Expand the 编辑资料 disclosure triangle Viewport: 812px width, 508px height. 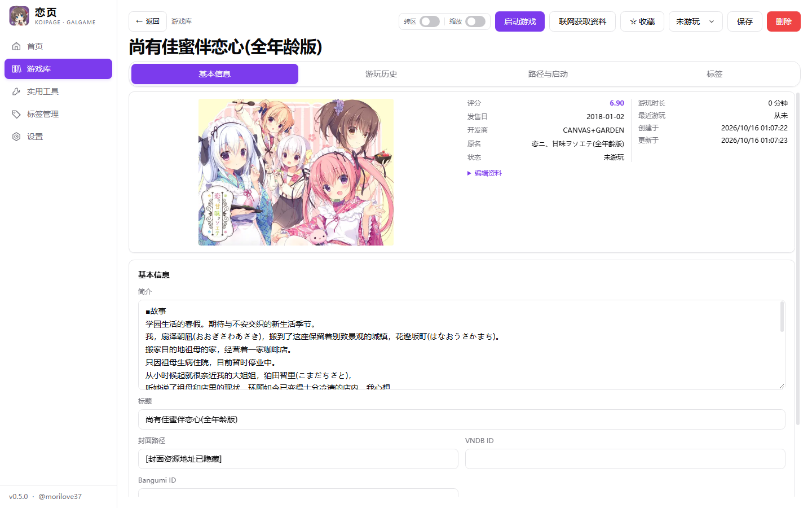coord(469,173)
